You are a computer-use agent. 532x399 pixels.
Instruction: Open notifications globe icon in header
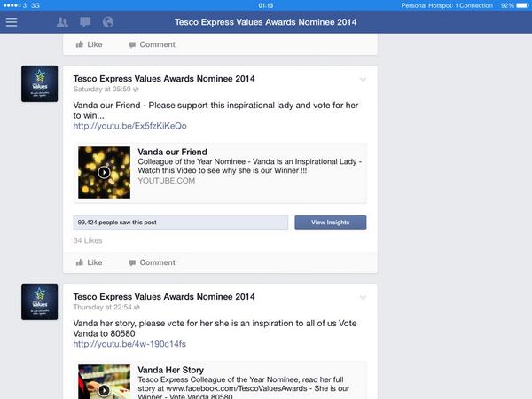point(108,22)
